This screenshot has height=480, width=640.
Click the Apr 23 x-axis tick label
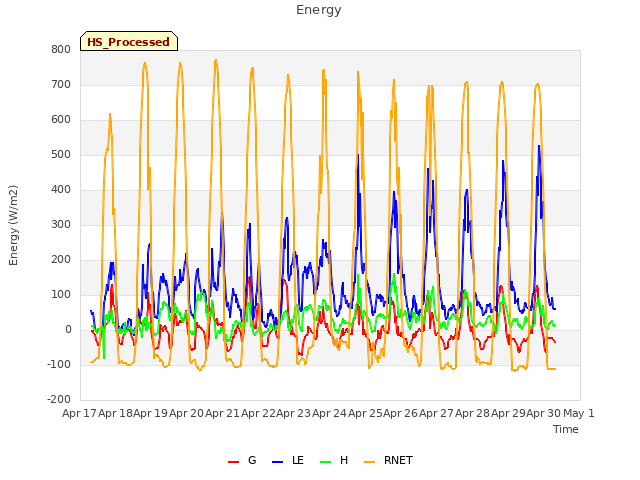coord(293,413)
